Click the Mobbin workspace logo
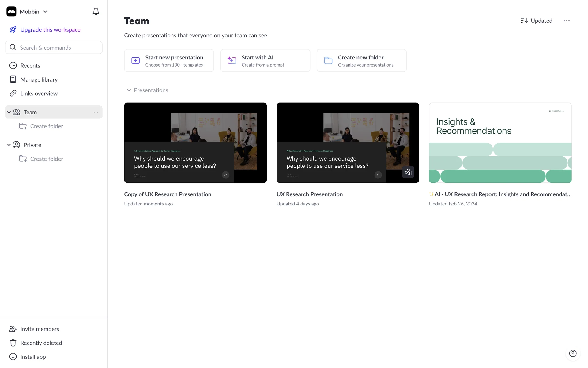The width and height of the screenshot is (588, 368). point(11,12)
